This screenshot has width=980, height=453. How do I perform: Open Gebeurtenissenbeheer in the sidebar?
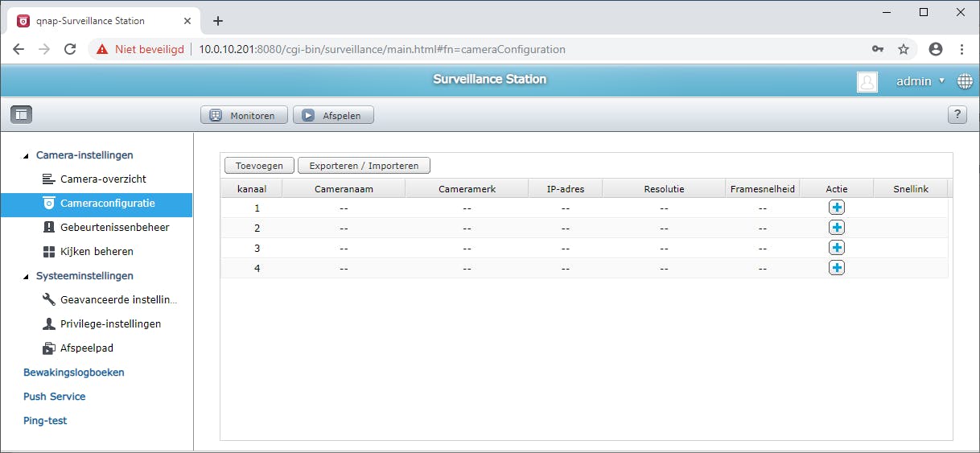tap(97, 228)
